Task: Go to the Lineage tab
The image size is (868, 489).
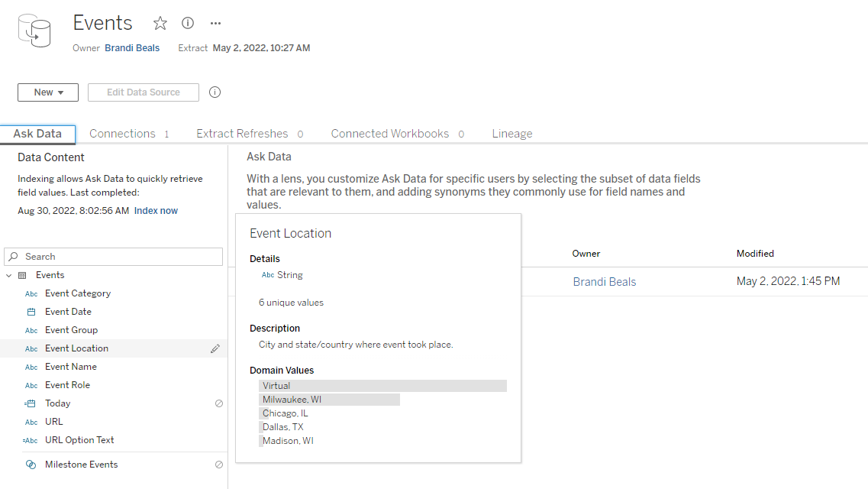Action: (x=512, y=134)
